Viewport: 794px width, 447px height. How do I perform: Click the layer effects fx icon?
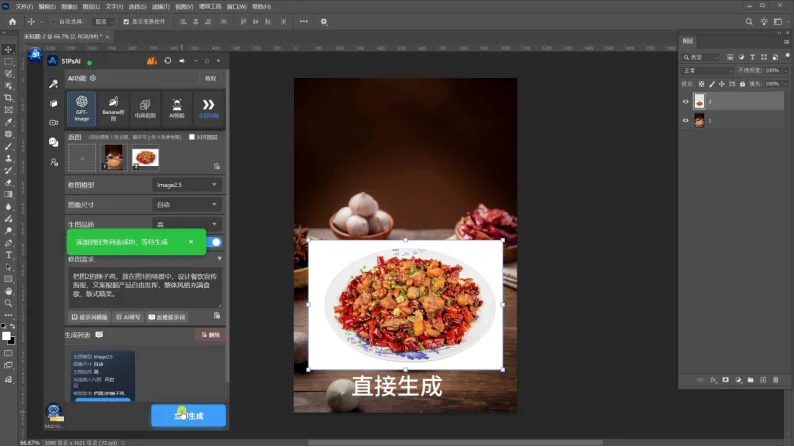713,380
